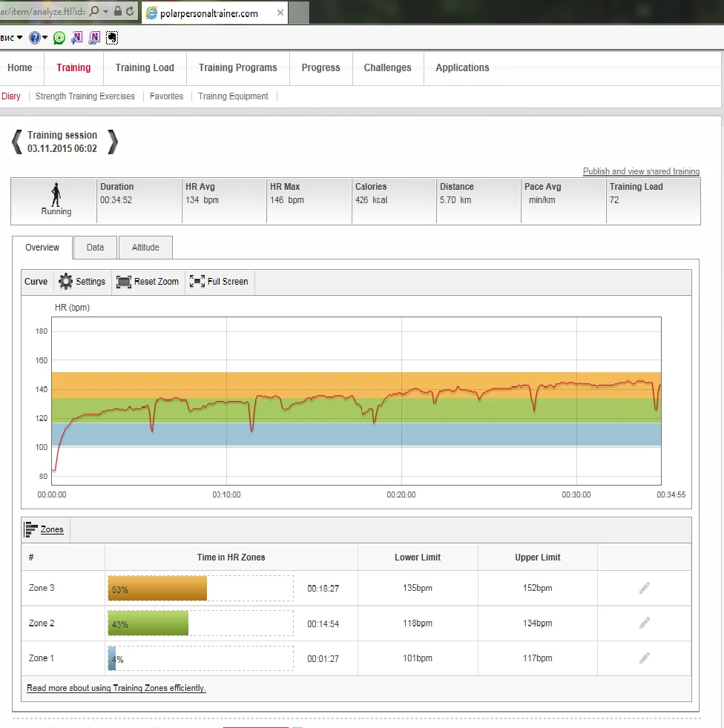Go to previous training session arrow
Viewport: 724px width, 728px height.
coord(17,142)
